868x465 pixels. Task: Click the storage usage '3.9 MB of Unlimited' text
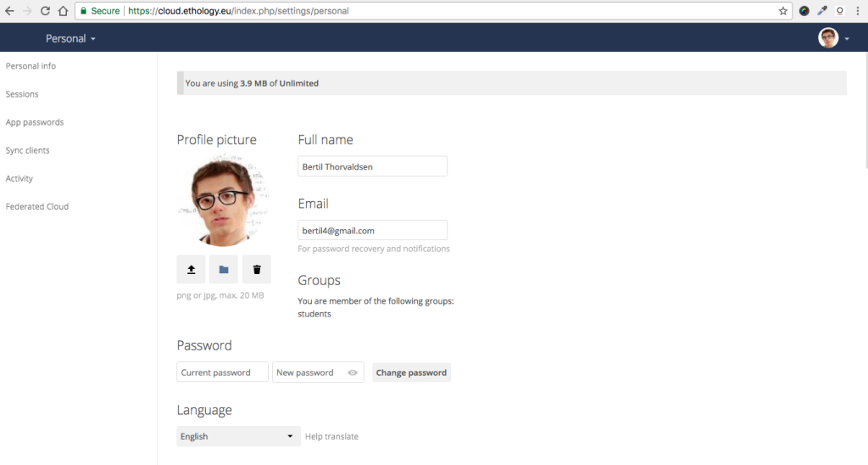coord(280,83)
